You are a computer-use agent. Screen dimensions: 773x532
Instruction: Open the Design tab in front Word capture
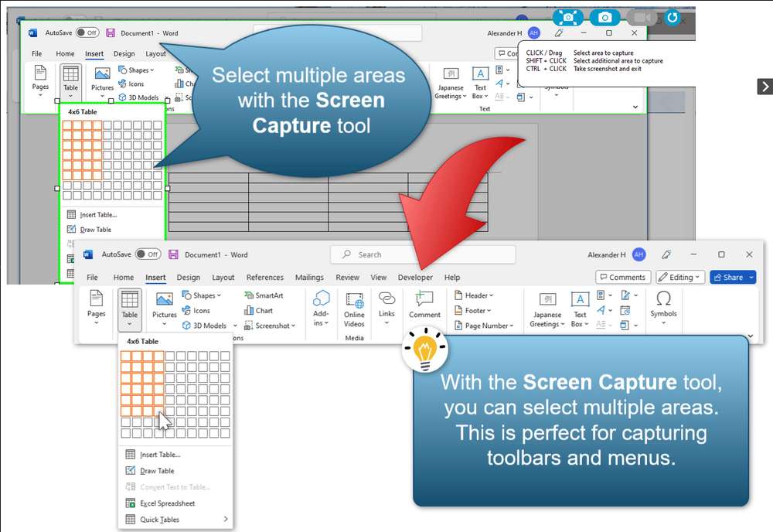tap(189, 277)
